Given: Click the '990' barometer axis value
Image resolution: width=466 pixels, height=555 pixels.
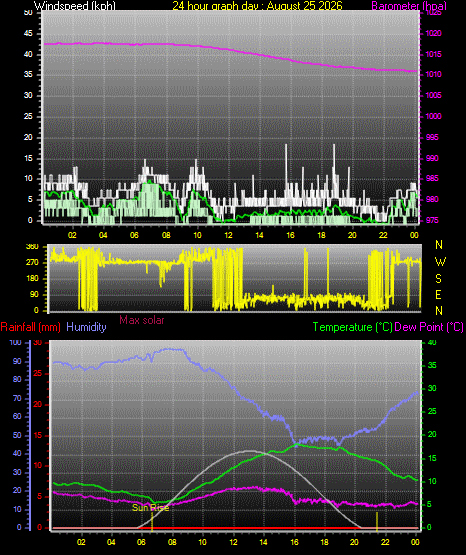Looking at the screenshot, I should coord(432,158).
